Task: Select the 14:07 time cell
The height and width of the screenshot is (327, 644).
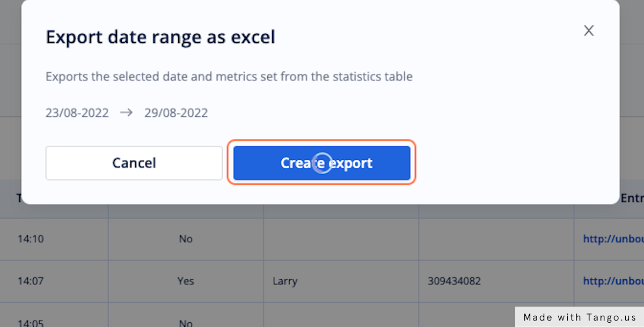Action: tap(30, 281)
